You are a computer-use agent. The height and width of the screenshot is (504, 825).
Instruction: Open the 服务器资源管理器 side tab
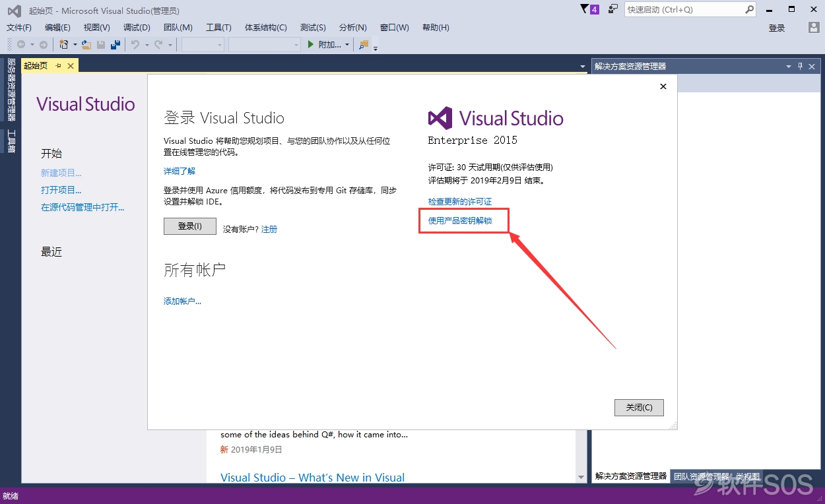[x=11, y=89]
